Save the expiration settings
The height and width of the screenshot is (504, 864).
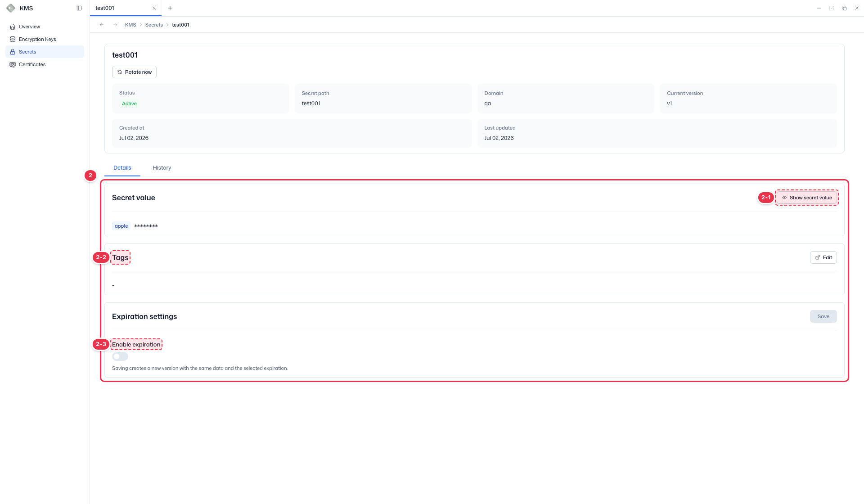(823, 316)
